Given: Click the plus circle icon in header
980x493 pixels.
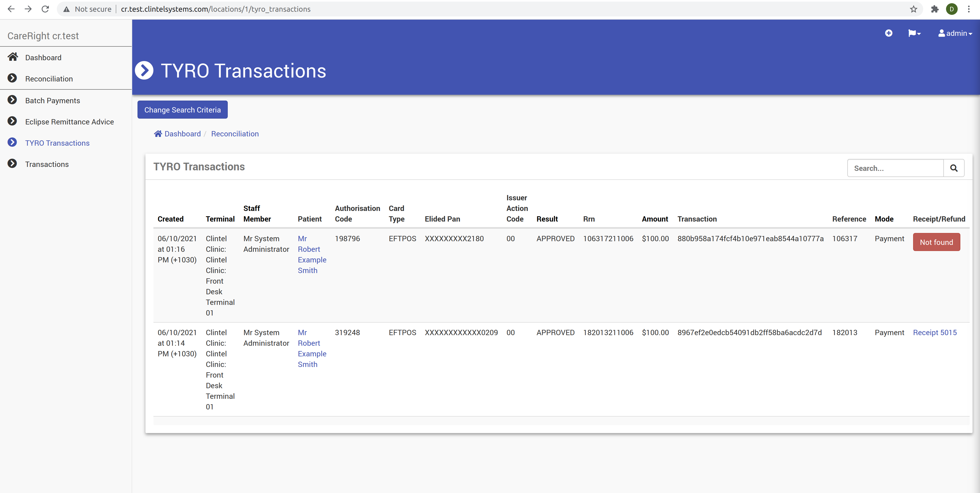Looking at the screenshot, I should 888,33.
